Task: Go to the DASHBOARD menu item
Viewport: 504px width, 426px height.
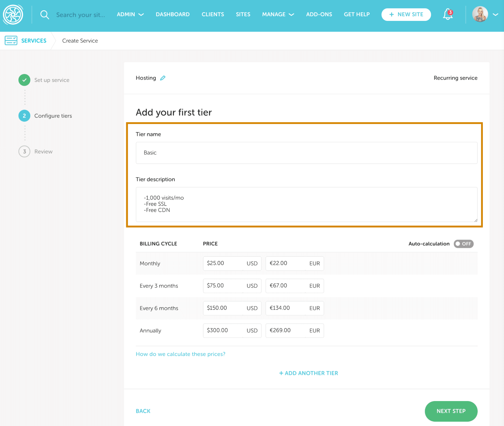Action: pos(173,14)
